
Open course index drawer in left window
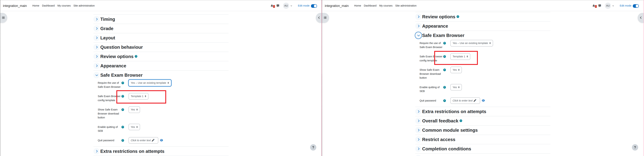pyautogui.click(x=3, y=18)
